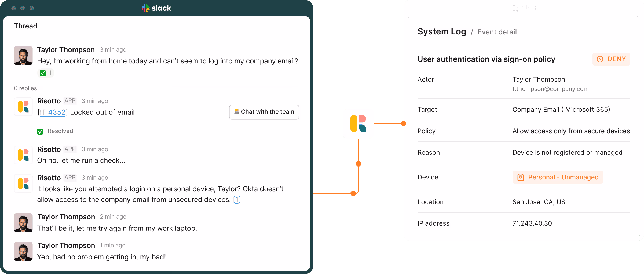Click the Actor name Taylor Thompson in System Log
The height and width of the screenshot is (274, 644).
pyautogui.click(x=539, y=80)
